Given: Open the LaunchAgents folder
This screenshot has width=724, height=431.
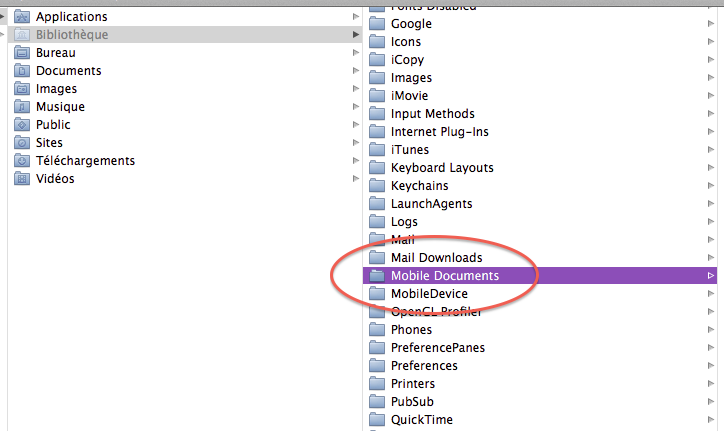Looking at the screenshot, I should tap(431, 204).
